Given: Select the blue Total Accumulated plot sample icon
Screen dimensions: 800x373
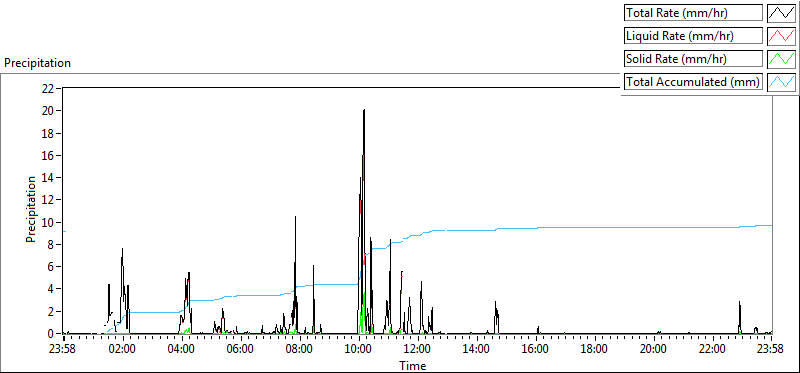Looking at the screenshot, I should pyautogui.click(x=781, y=82).
